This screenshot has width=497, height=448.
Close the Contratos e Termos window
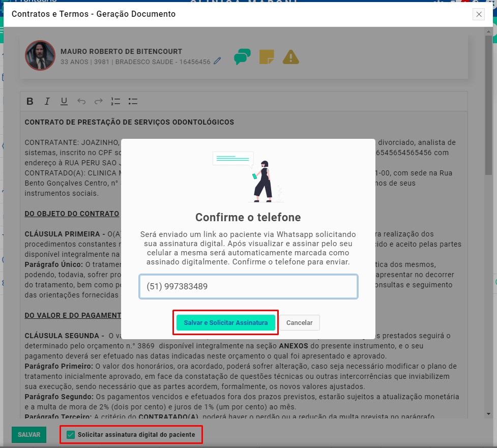point(479,14)
